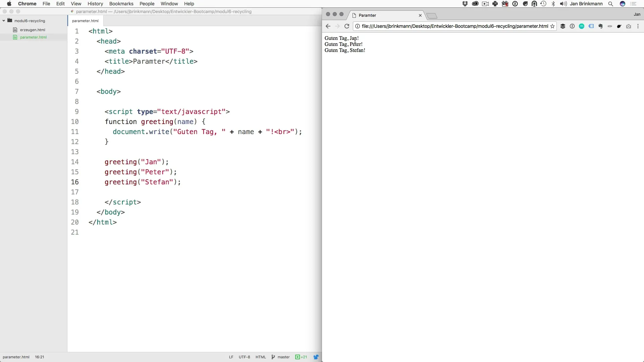Collapse the modul6-recycling folder
644x362 pixels.
pyautogui.click(x=4, y=20)
